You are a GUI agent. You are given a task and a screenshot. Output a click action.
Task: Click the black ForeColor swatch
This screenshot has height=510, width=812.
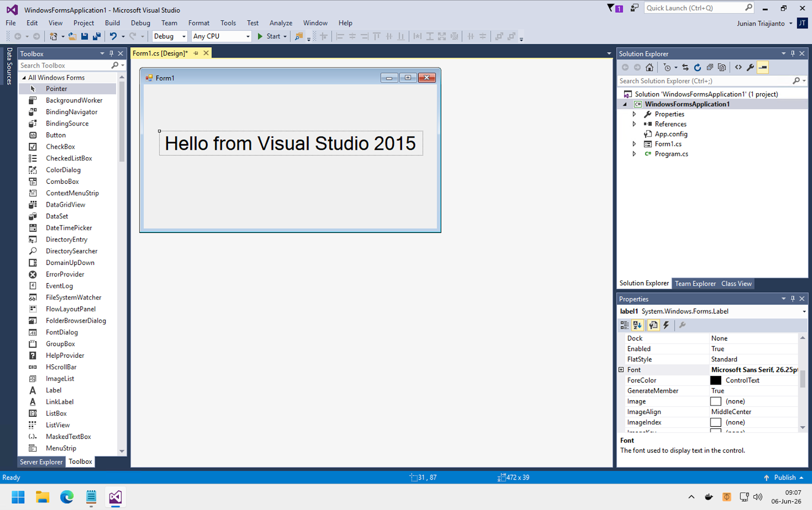[x=716, y=380]
